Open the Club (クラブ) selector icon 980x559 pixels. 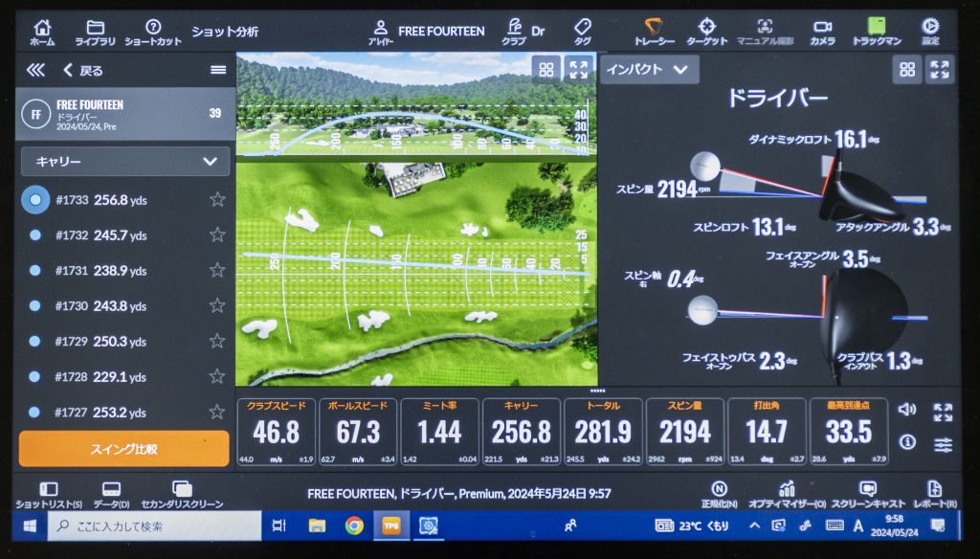(x=514, y=32)
